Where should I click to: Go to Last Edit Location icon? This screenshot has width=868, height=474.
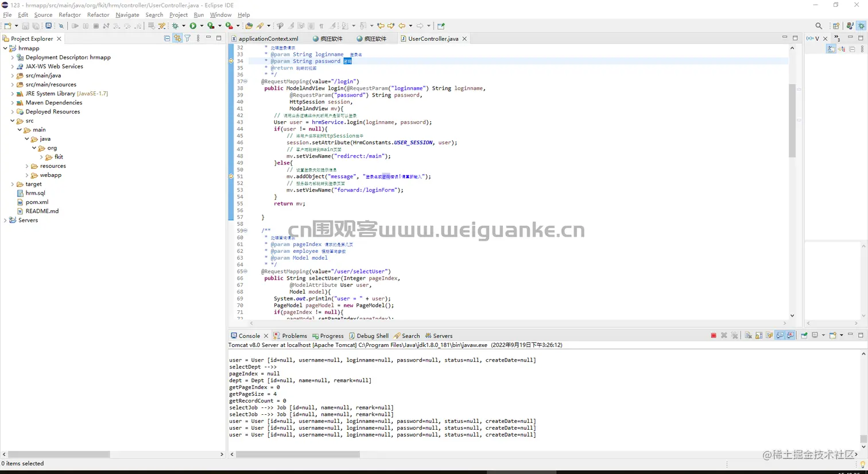tap(381, 26)
